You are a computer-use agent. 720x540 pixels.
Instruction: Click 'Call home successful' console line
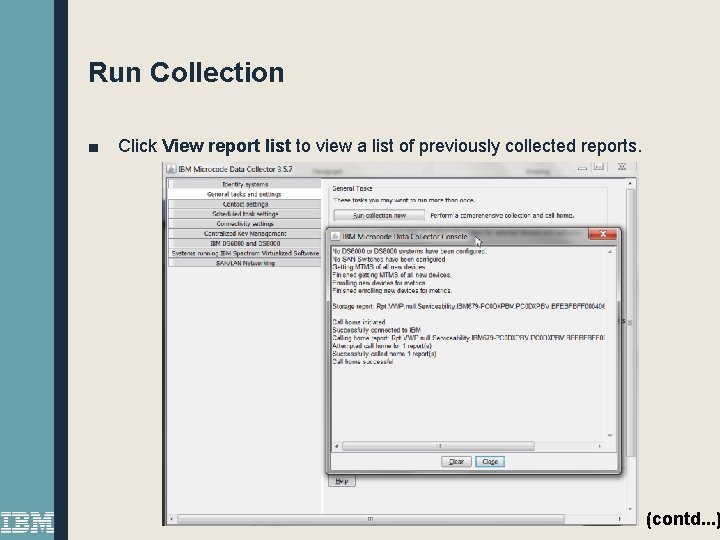pos(363,361)
